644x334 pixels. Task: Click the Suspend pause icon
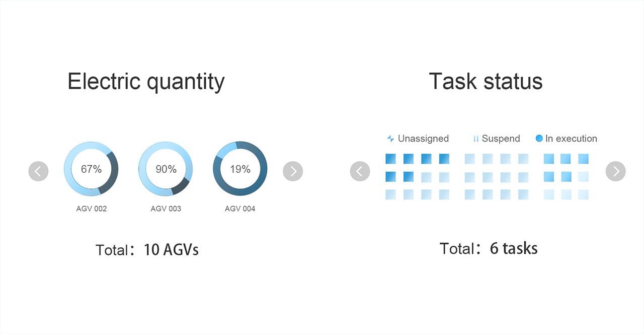pos(476,139)
